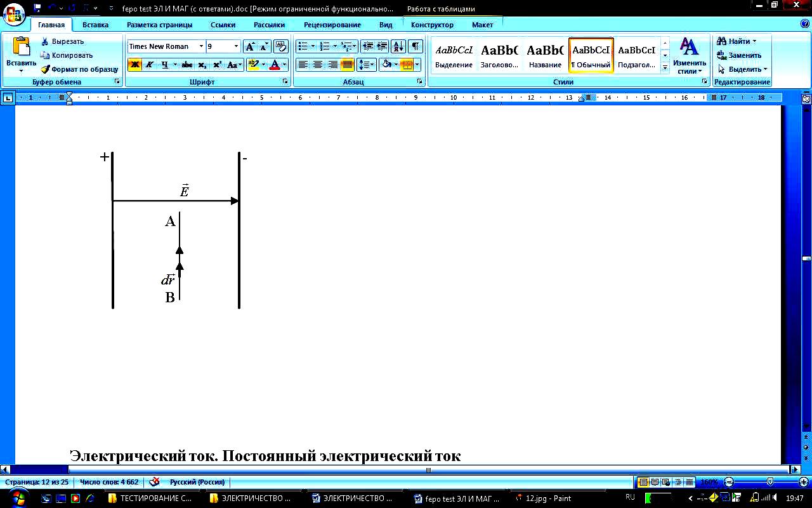The width and height of the screenshot is (812, 508).
Task: Toggle show paragraph marks (¶)
Action: tap(416, 46)
